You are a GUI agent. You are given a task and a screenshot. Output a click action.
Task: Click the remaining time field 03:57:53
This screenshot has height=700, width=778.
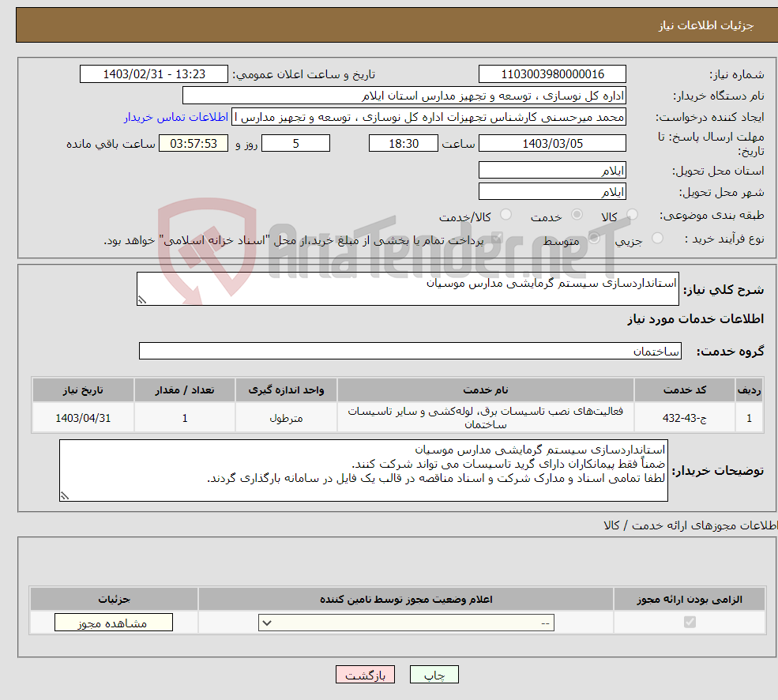pos(194,144)
